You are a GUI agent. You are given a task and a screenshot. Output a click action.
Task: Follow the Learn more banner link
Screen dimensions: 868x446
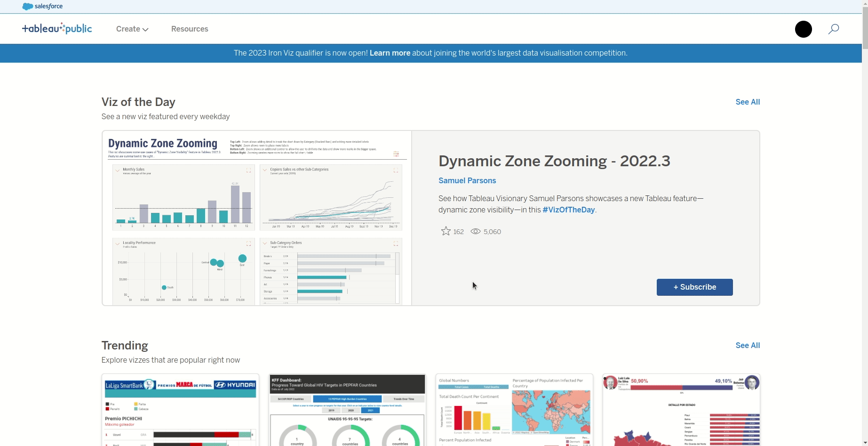tap(390, 53)
